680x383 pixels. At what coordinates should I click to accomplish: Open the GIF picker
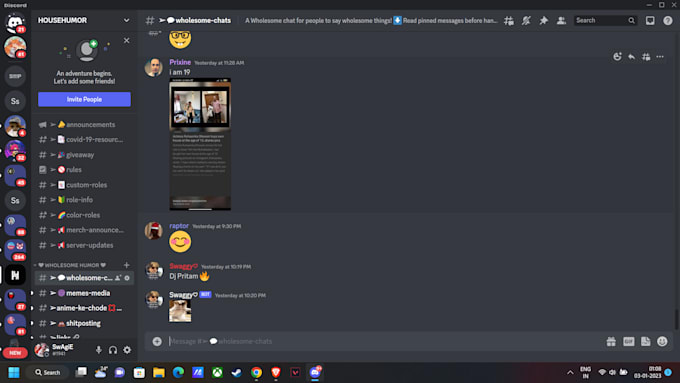coord(628,341)
